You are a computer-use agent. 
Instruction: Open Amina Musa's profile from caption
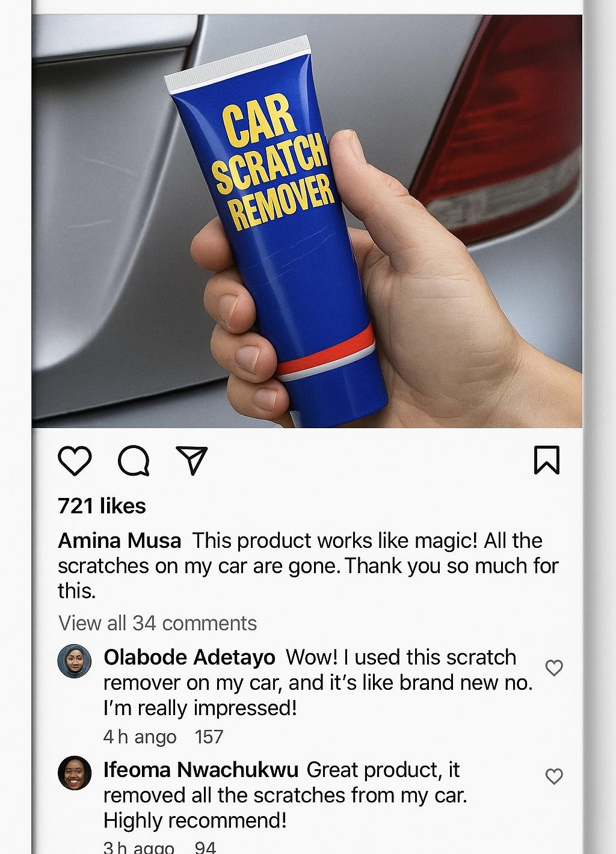point(119,541)
